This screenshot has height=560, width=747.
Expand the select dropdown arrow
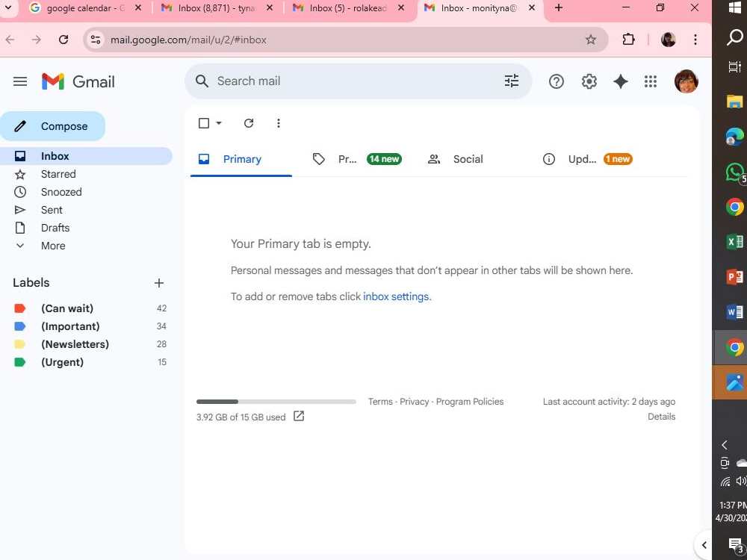click(219, 123)
